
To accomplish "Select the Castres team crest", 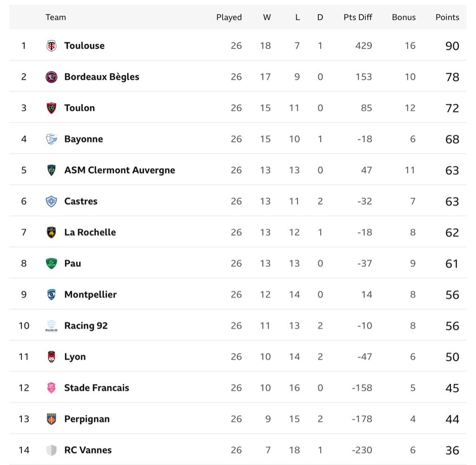I will click(51, 201).
